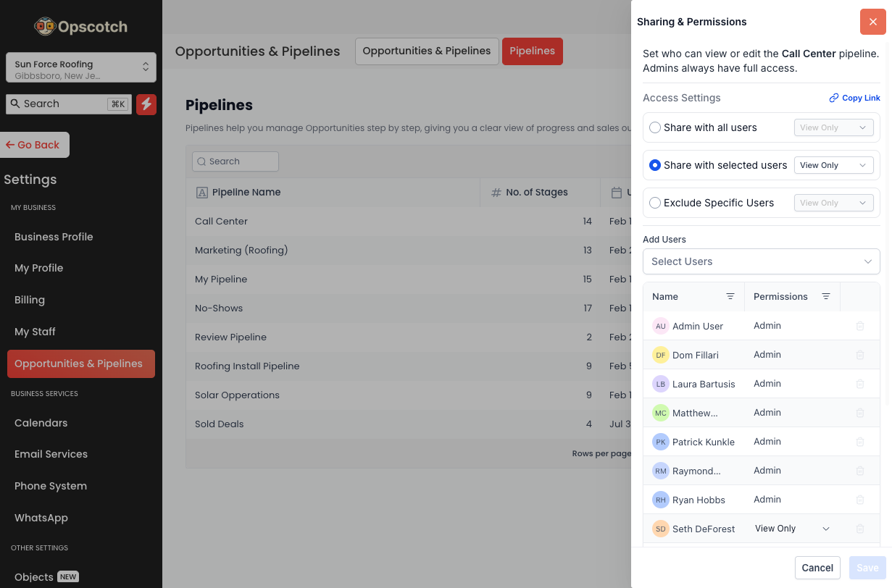The width and height of the screenshot is (892, 588).
Task: Choose the Exclude Specific Users radio
Action: click(x=655, y=203)
